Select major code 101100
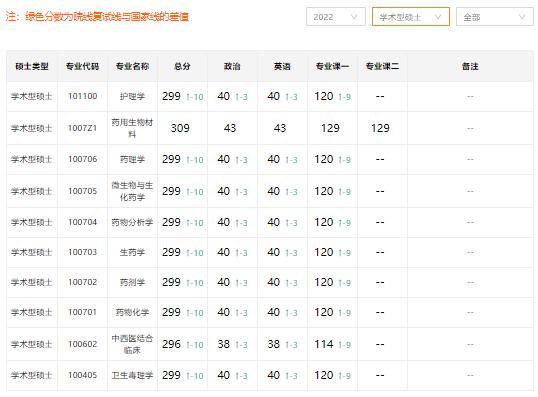This screenshot has height=397, width=538. tap(82, 96)
